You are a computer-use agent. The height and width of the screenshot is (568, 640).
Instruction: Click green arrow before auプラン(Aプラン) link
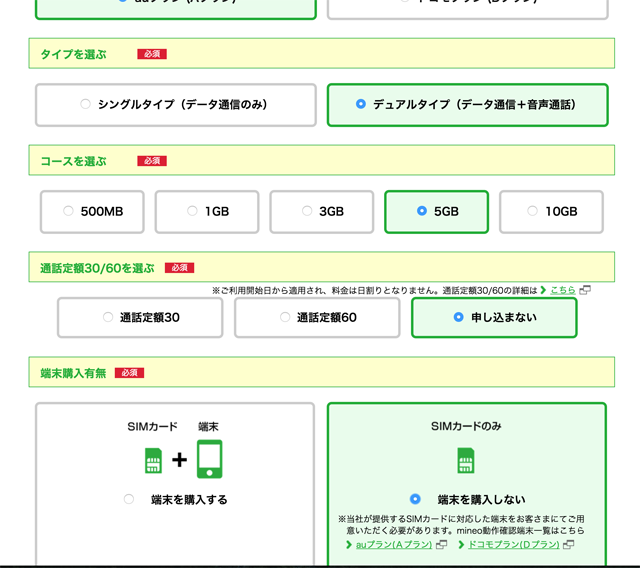[349, 545]
